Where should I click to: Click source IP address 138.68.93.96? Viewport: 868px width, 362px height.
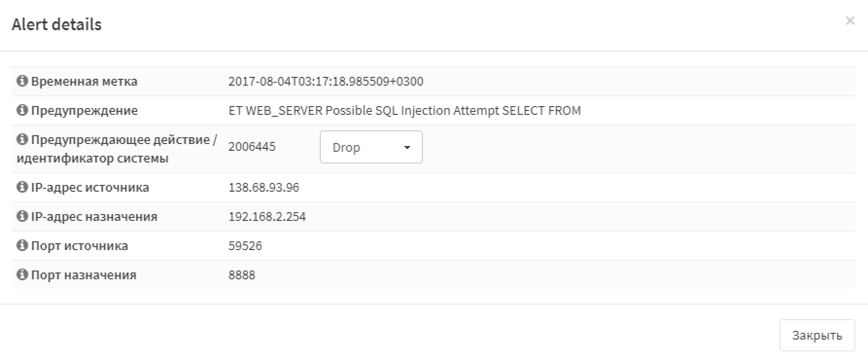[263, 187]
